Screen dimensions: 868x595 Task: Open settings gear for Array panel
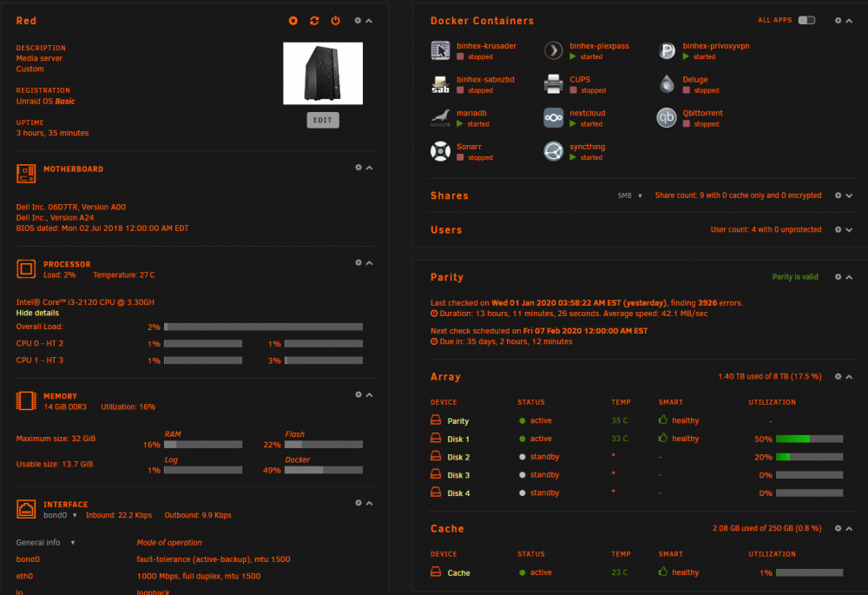(838, 377)
